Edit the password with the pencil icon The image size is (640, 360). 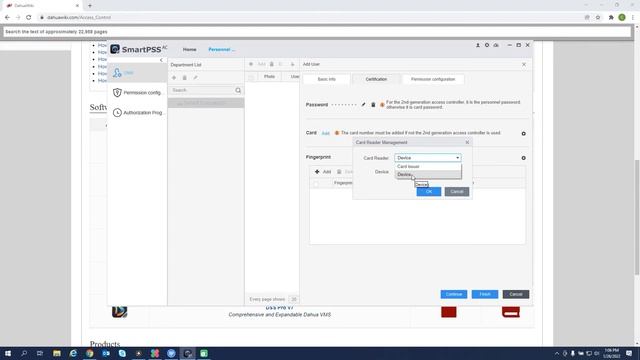[x=363, y=105]
